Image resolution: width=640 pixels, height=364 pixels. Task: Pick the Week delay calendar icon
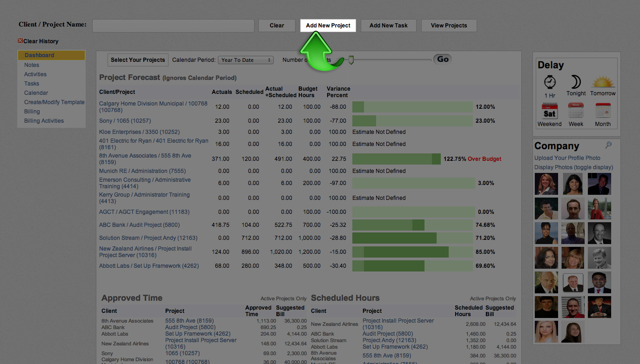point(576,112)
